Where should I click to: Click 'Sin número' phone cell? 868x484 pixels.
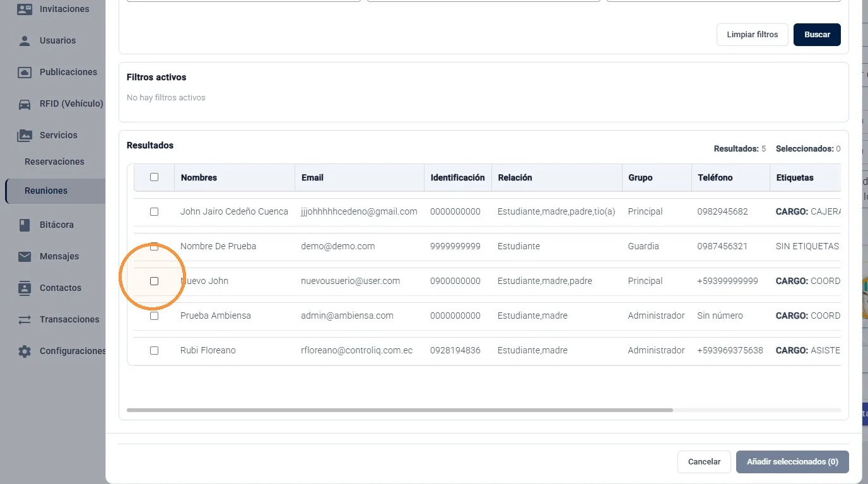[720, 316]
